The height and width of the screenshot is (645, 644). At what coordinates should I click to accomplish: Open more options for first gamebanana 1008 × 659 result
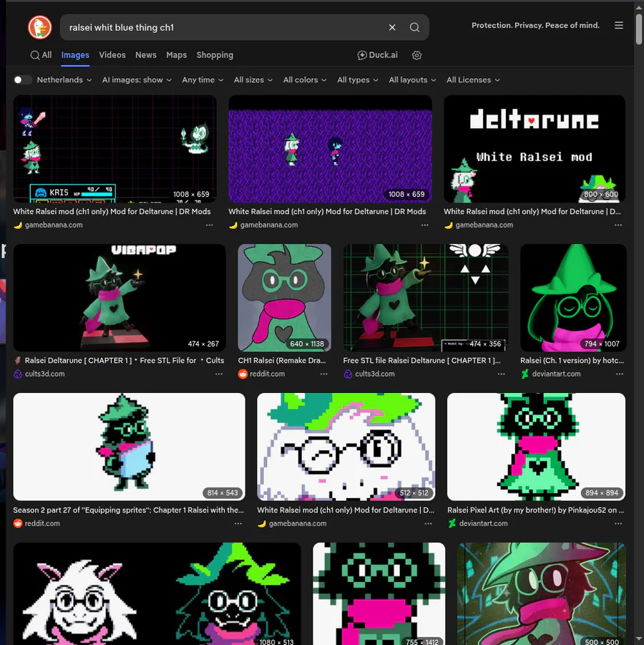click(x=210, y=225)
